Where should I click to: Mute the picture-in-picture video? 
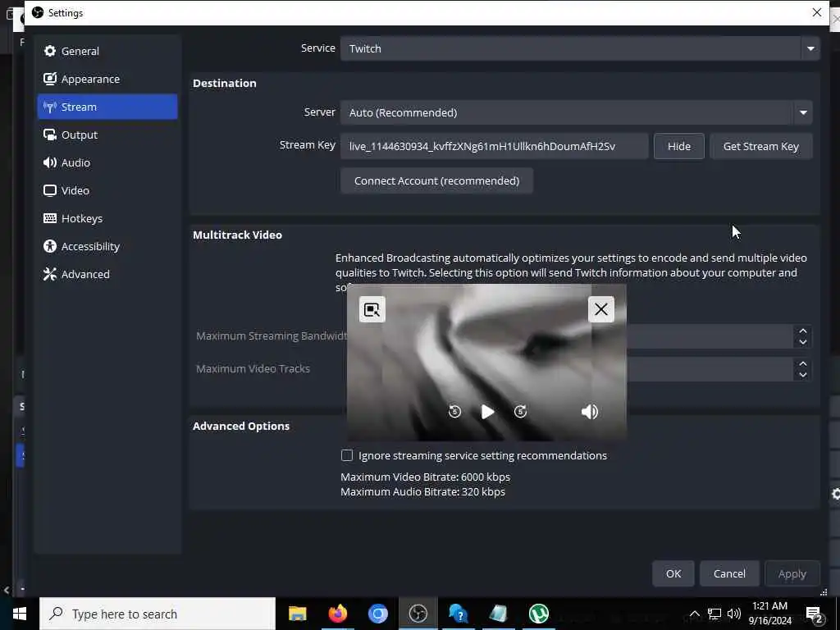pos(589,412)
